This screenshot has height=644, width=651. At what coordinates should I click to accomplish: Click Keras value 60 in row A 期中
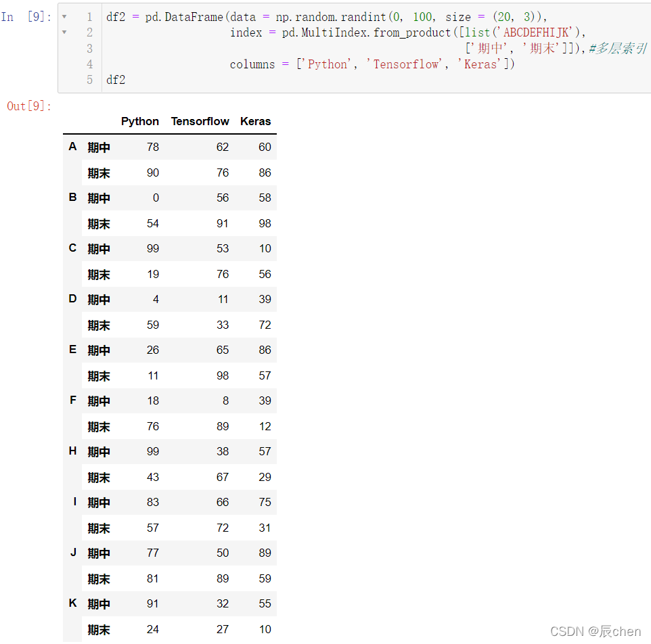pos(265,147)
